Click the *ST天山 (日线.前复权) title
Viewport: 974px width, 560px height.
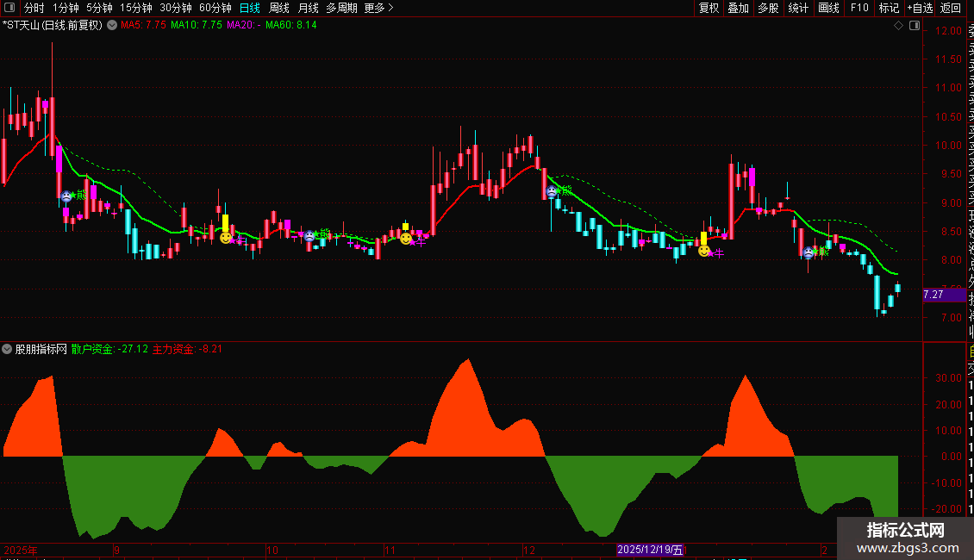[x=53, y=26]
